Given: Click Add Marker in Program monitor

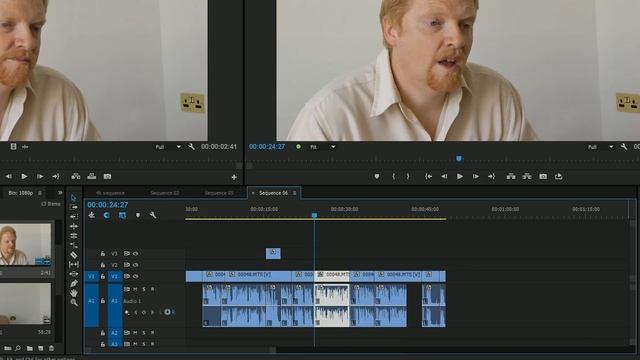Looking at the screenshot, I should click(377, 176).
